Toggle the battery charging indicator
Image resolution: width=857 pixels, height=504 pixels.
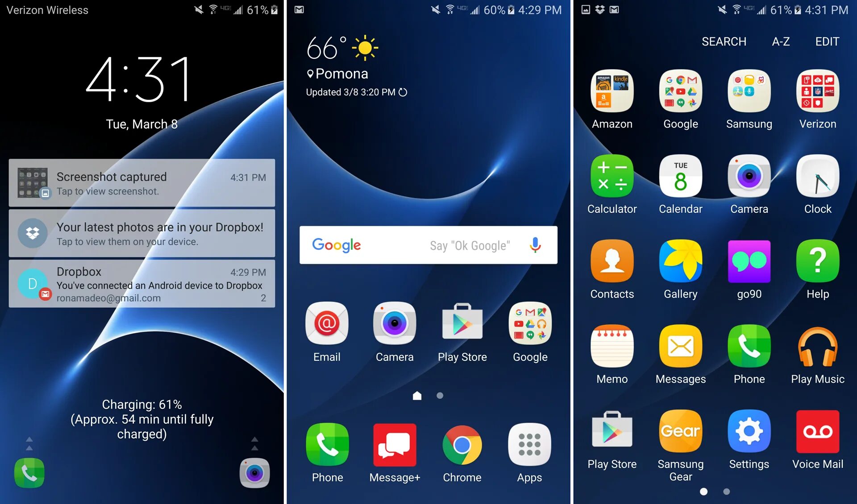pyautogui.click(x=277, y=8)
